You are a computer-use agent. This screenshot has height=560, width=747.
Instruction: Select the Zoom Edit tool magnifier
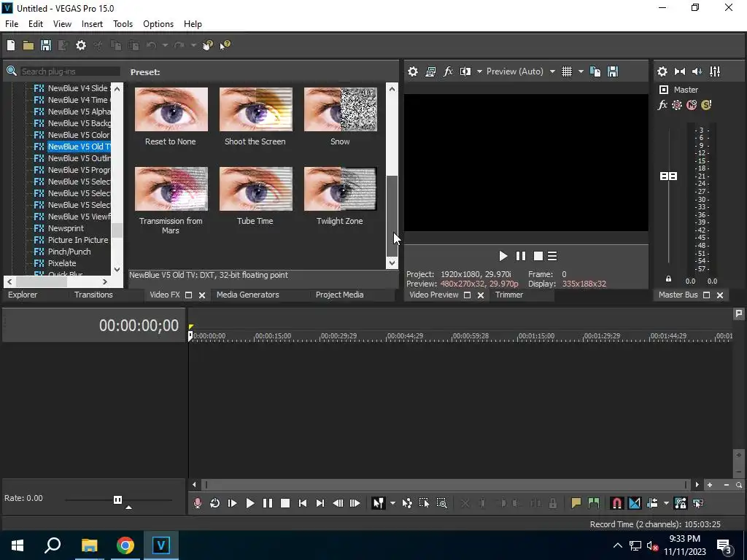pos(442,503)
